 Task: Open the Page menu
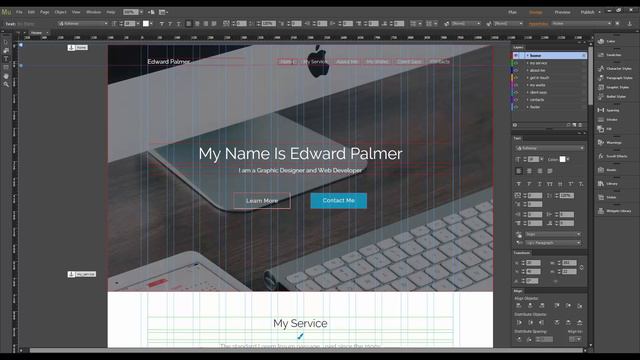pos(44,12)
